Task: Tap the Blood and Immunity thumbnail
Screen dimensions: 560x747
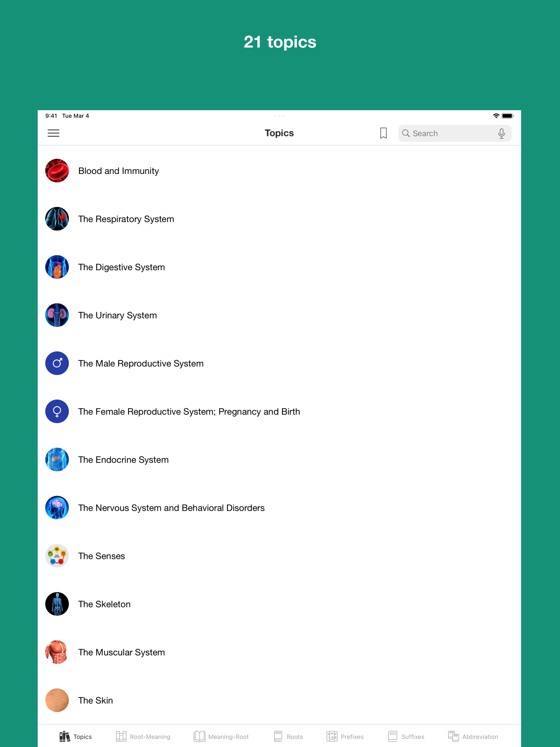Action: (57, 171)
